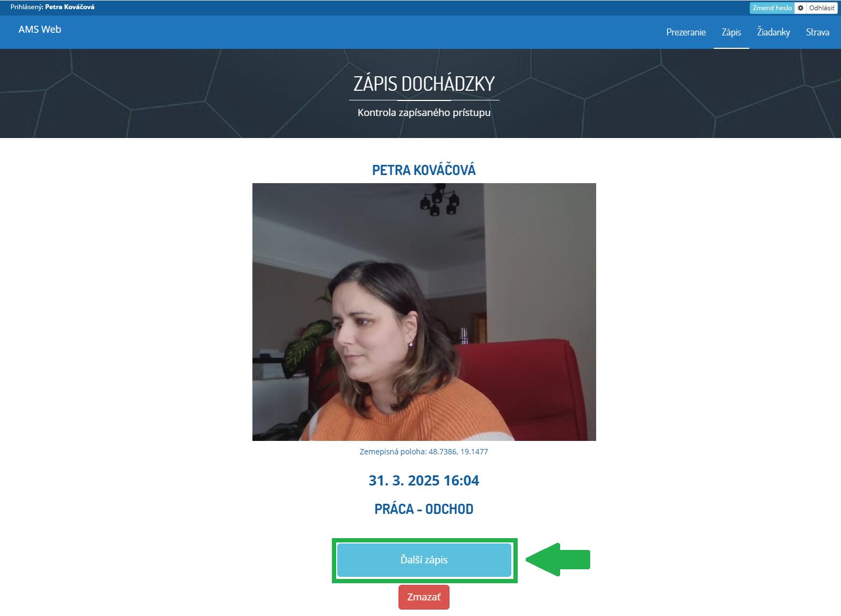Delete the record with the Zmazať button

click(x=424, y=597)
